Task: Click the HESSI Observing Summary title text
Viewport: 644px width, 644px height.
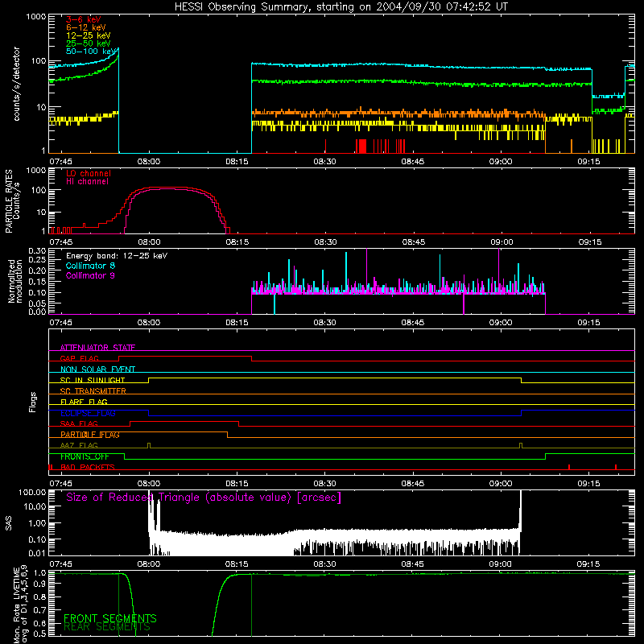Action: tap(341, 7)
